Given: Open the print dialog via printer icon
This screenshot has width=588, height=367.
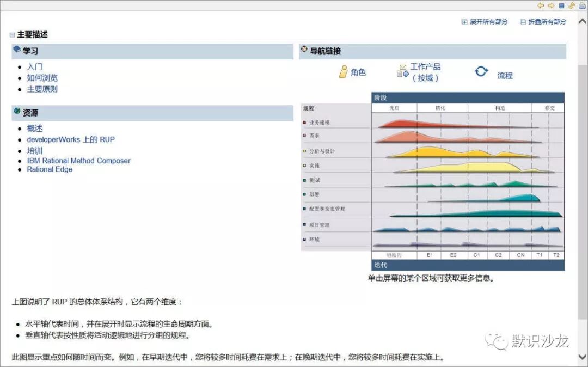Looking at the screenshot, I should (581, 6).
